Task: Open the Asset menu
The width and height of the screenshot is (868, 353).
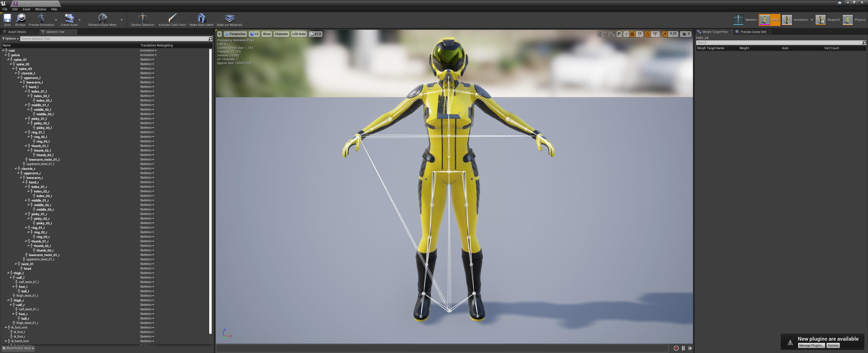Action: 26,9
